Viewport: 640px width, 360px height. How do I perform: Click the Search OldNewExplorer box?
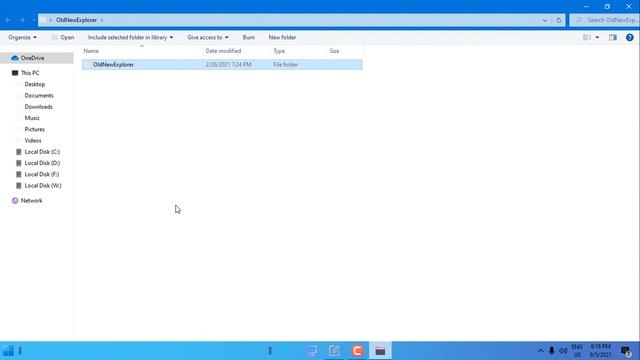pos(604,20)
